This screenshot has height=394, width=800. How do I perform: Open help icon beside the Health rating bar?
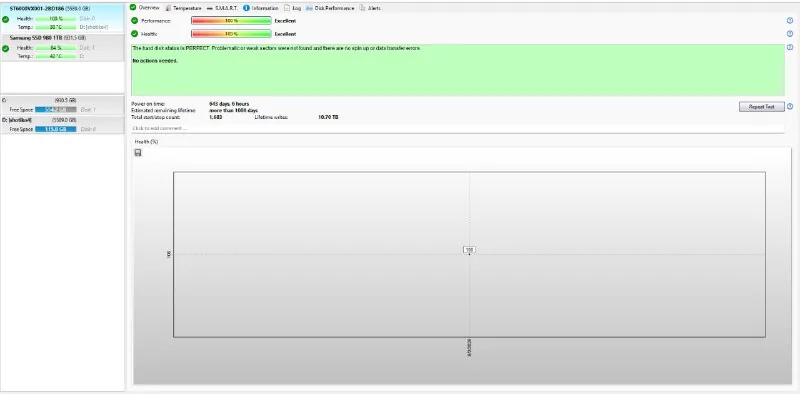pyautogui.click(x=790, y=34)
